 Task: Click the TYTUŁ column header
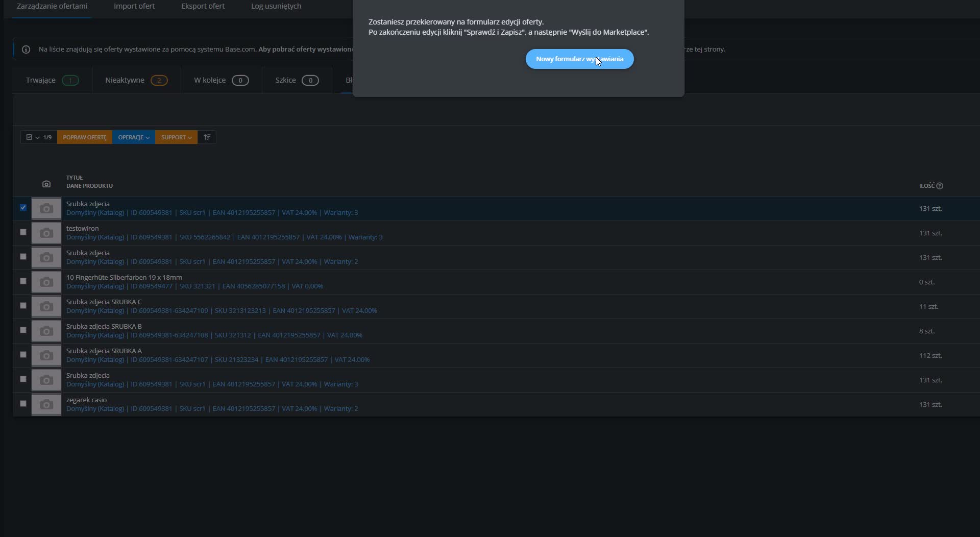[x=75, y=178]
